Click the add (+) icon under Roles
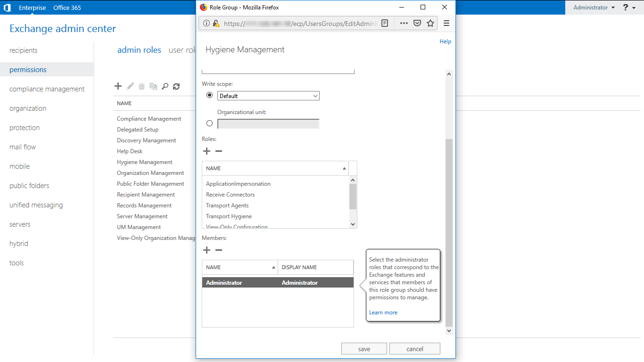Viewport: 644px width, 362px height. pyautogui.click(x=206, y=151)
